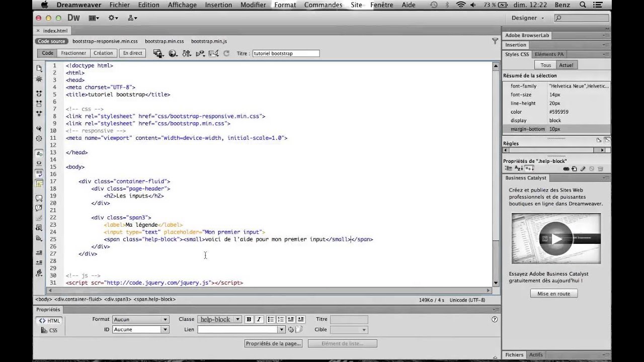644x362 pixels.
Task: Open the bootstrap.min.css related file
Action: 165,41
